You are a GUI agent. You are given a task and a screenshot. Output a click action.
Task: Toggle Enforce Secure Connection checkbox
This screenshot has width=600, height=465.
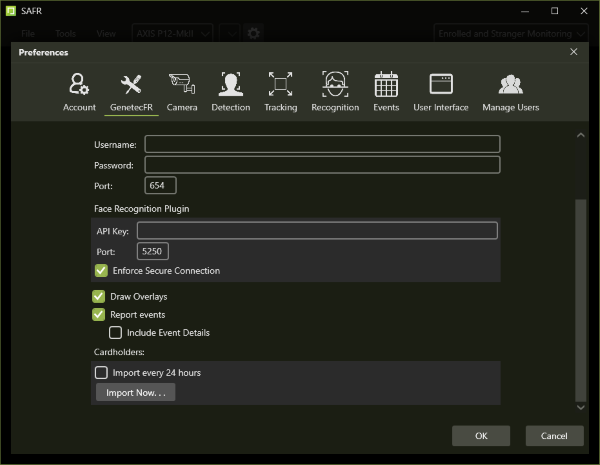click(101, 271)
